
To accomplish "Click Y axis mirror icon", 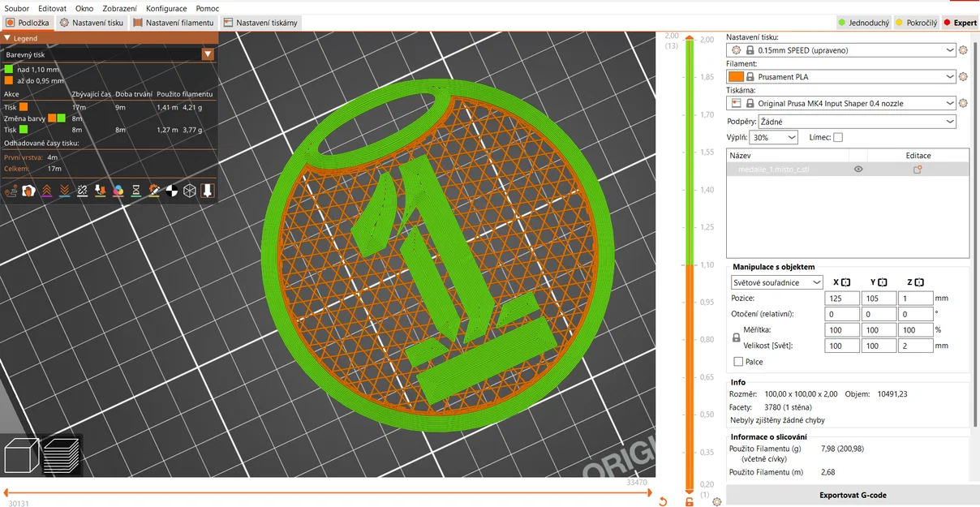I will tap(882, 282).
